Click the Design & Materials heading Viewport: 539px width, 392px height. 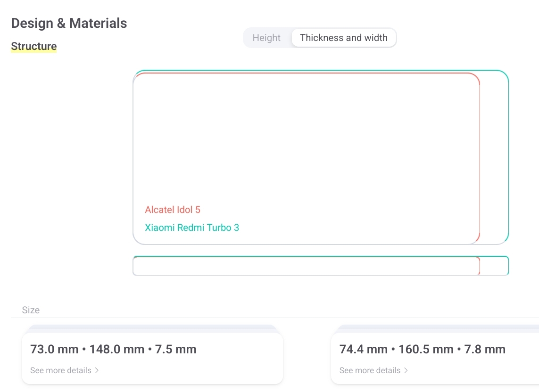[x=69, y=23]
